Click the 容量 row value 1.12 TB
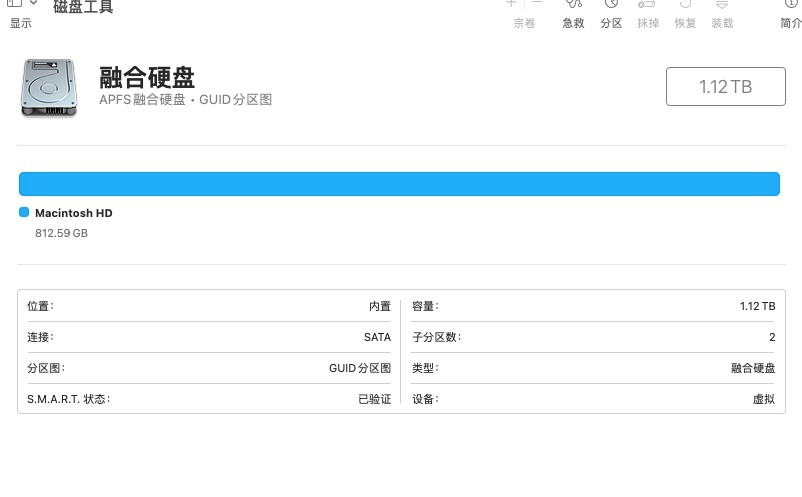 point(758,306)
